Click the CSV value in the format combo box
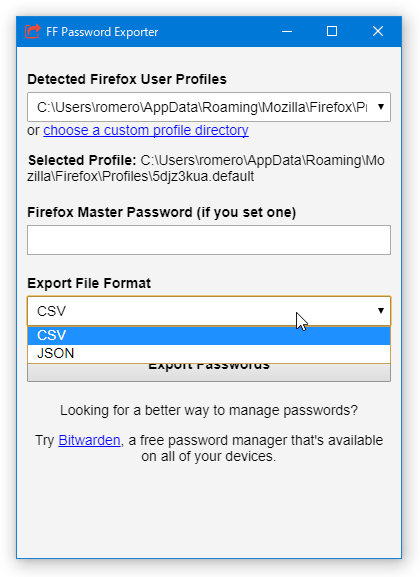 tap(52, 311)
